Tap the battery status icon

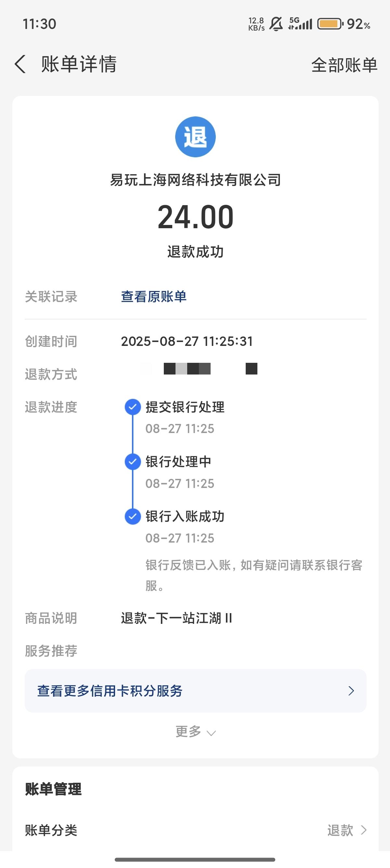tap(331, 24)
